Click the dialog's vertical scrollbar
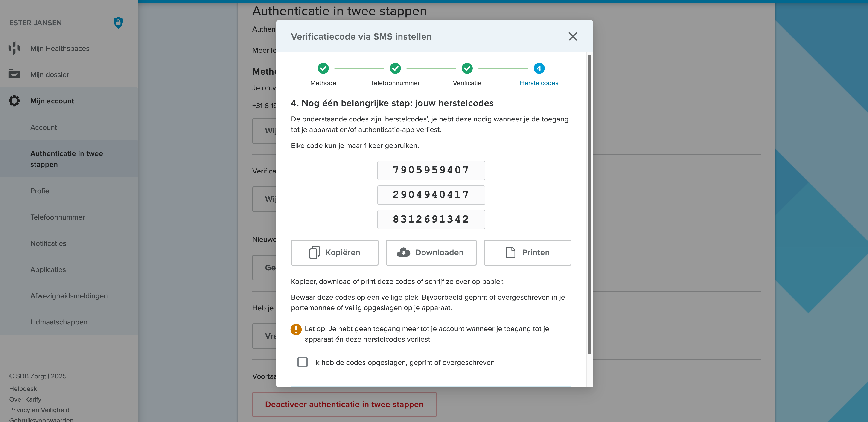 click(589, 204)
